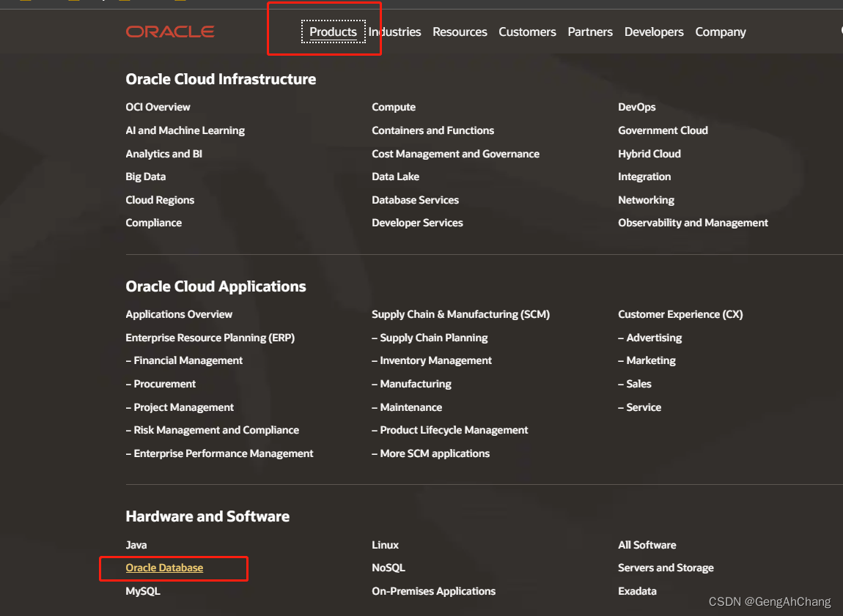
Task: Open the Industries menu
Action: point(394,31)
